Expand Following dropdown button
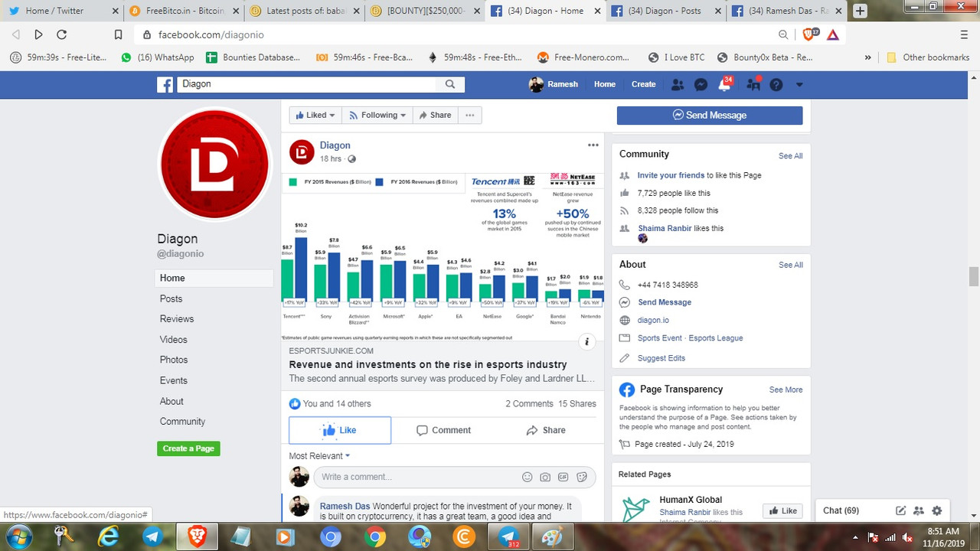This screenshot has height=551, width=980. coord(377,115)
